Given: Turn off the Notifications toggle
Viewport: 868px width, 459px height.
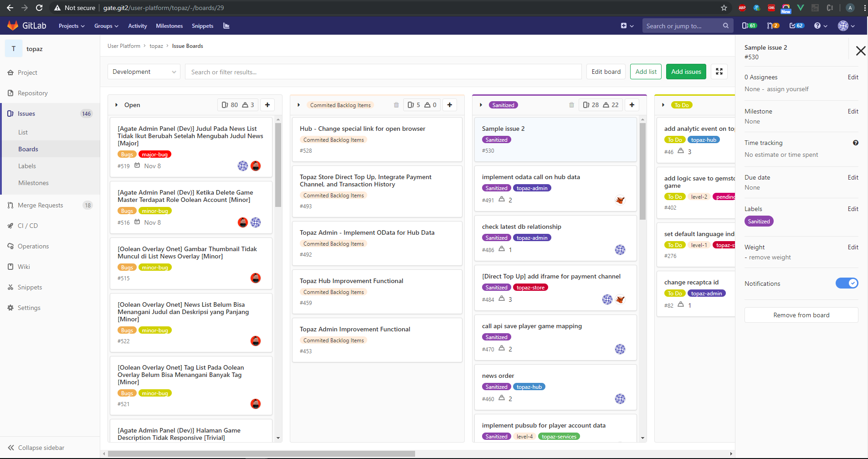Looking at the screenshot, I should coord(847,283).
